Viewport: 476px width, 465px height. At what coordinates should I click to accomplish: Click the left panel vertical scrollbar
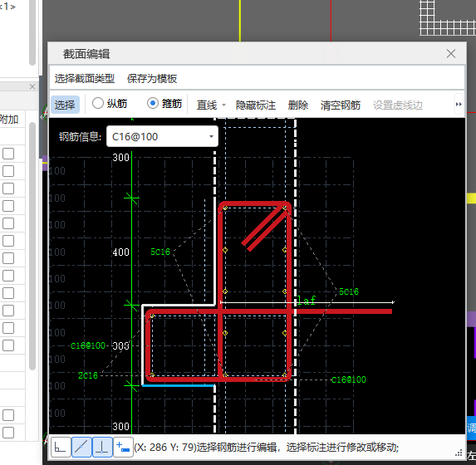pyautogui.click(x=32, y=246)
